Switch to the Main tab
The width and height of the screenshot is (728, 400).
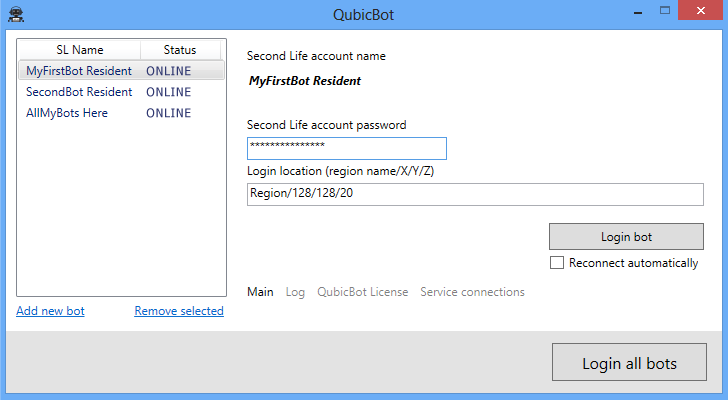pos(260,292)
